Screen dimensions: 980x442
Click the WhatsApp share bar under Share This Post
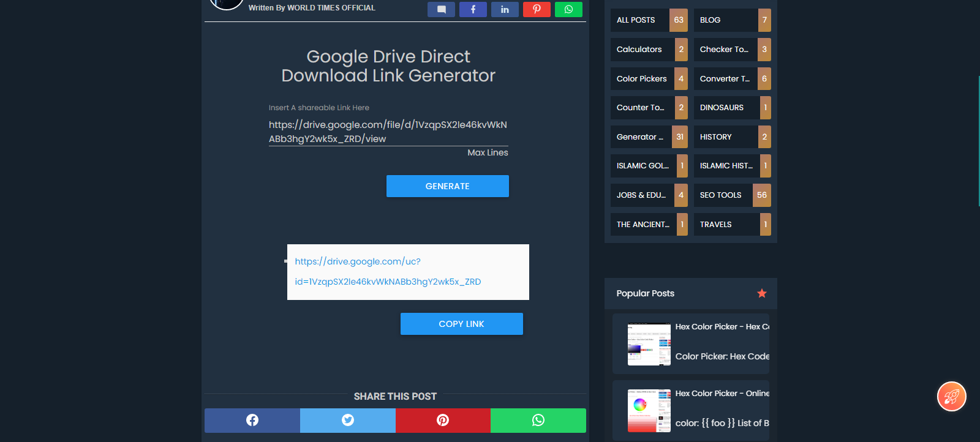pos(538,421)
